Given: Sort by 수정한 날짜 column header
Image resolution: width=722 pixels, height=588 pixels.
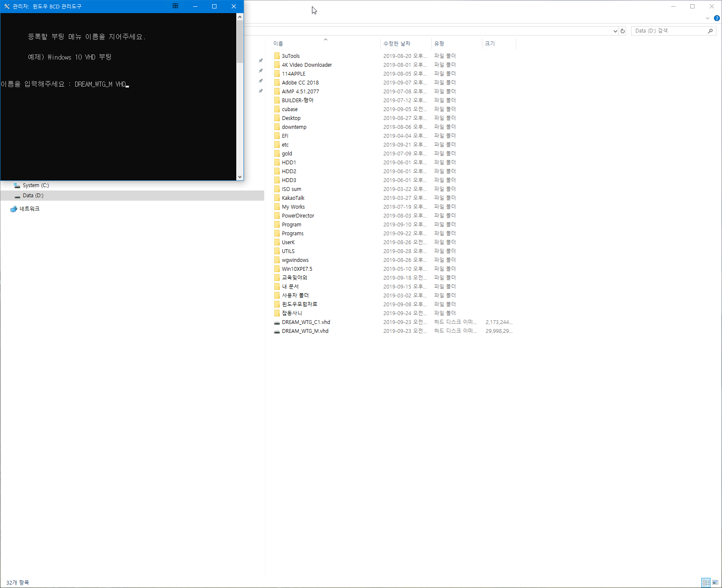Looking at the screenshot, I should (397, 44).
